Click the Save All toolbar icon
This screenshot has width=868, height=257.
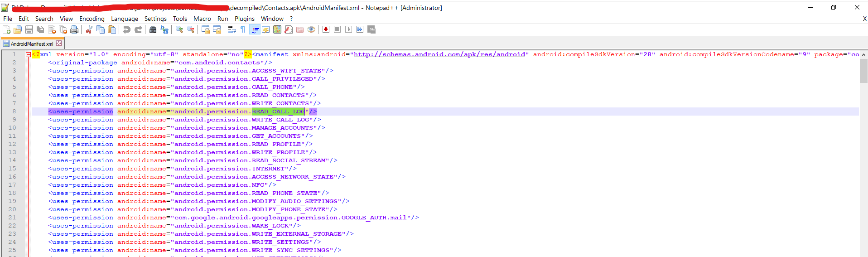point(40,30)
